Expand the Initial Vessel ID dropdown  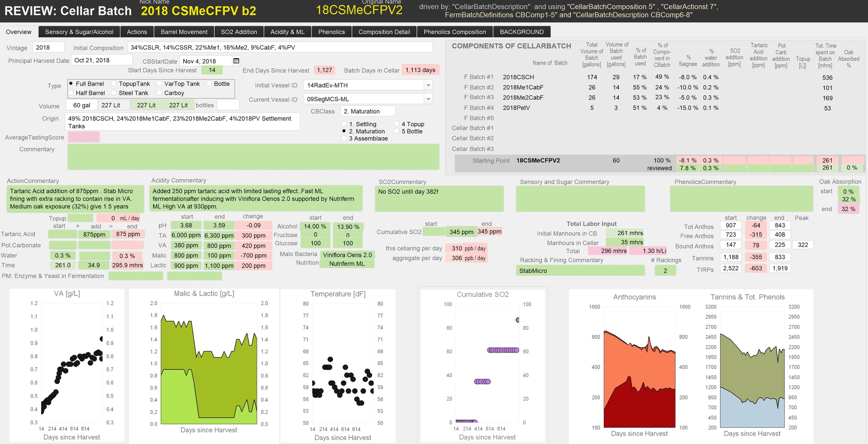tap(428, 85)
